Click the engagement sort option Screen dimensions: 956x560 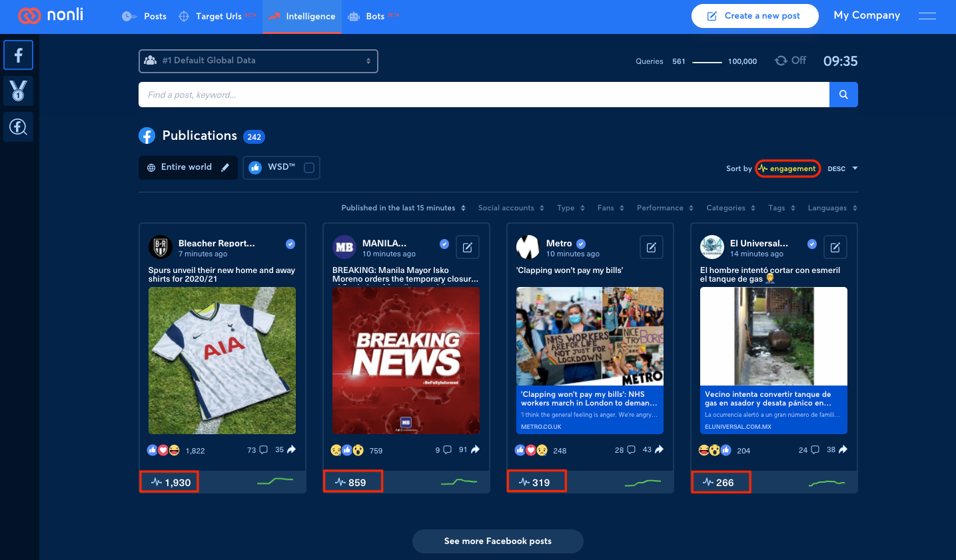[787, 168]
